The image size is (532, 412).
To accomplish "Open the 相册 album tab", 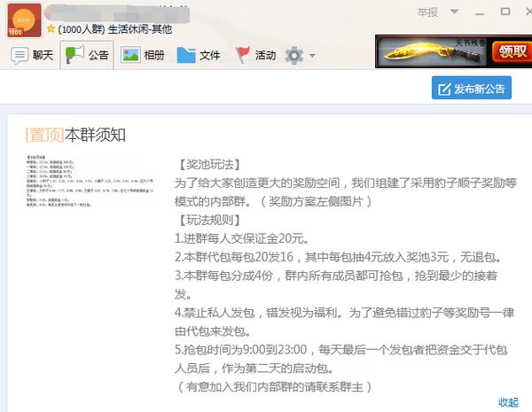I will pyautogui.click(x=143, y=55).
